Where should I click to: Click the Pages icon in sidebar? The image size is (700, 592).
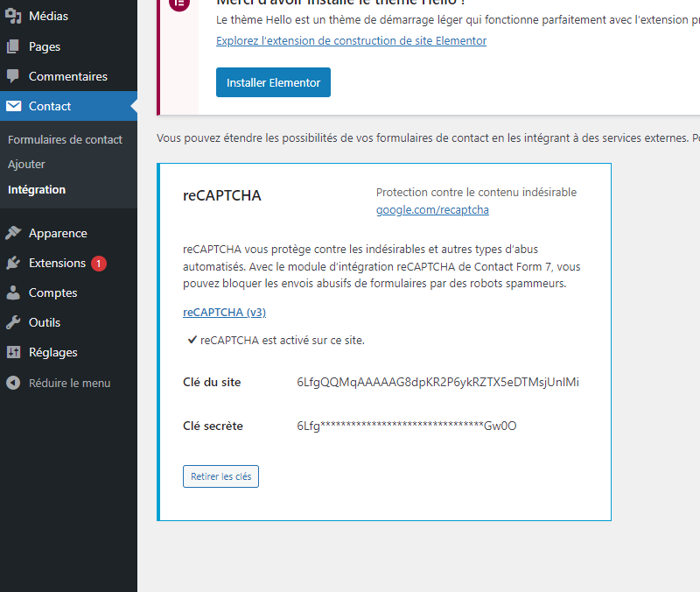(13, 46)
